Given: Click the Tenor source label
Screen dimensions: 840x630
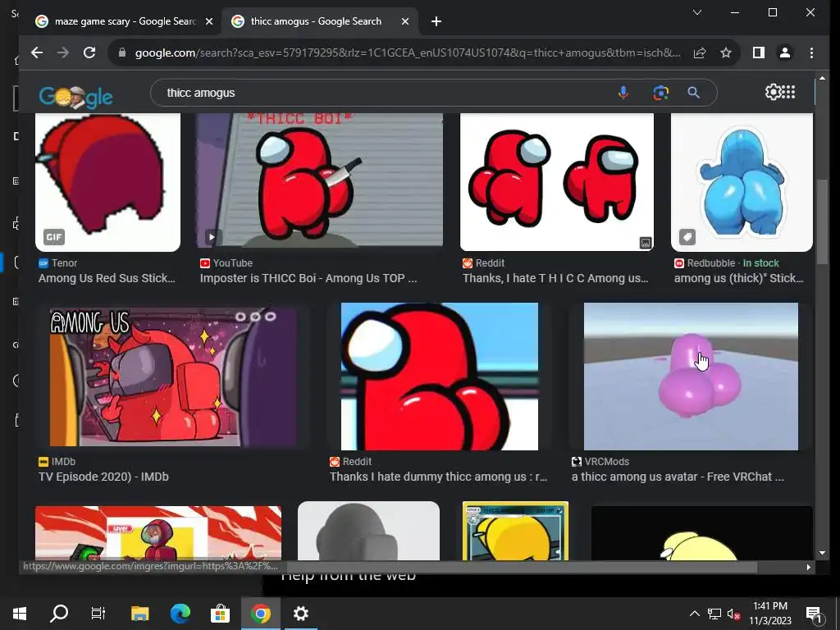Looking at the screenshot, I should tap(58, 263).
